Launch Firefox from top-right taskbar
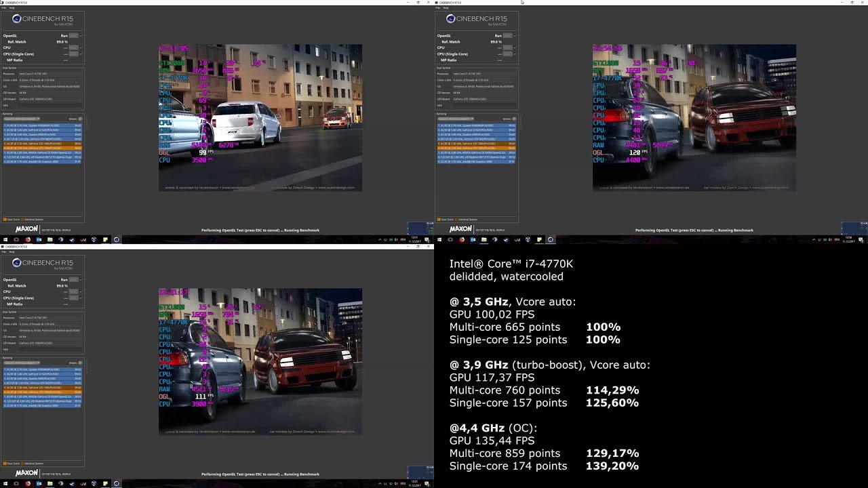 pyautogui.click(x=462, y=239)
